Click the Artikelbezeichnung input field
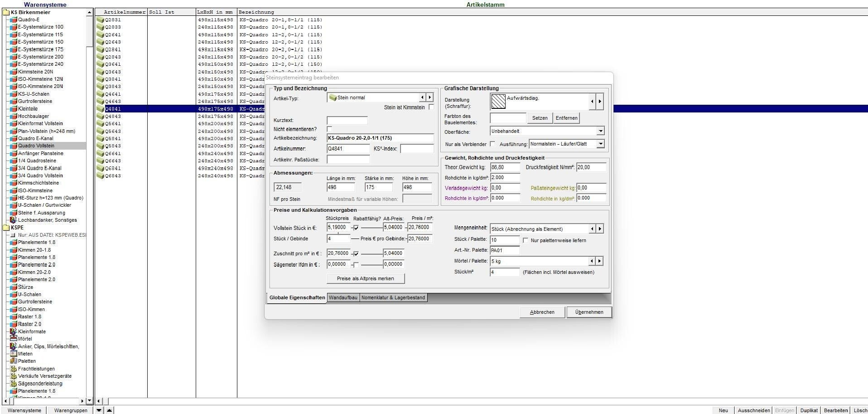This screenshot has width=868, height=414. pos(380,138)
